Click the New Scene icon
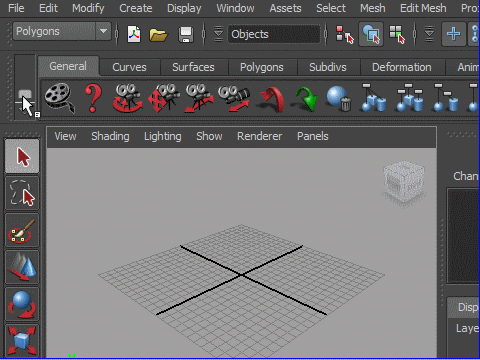 pos(134,34)
